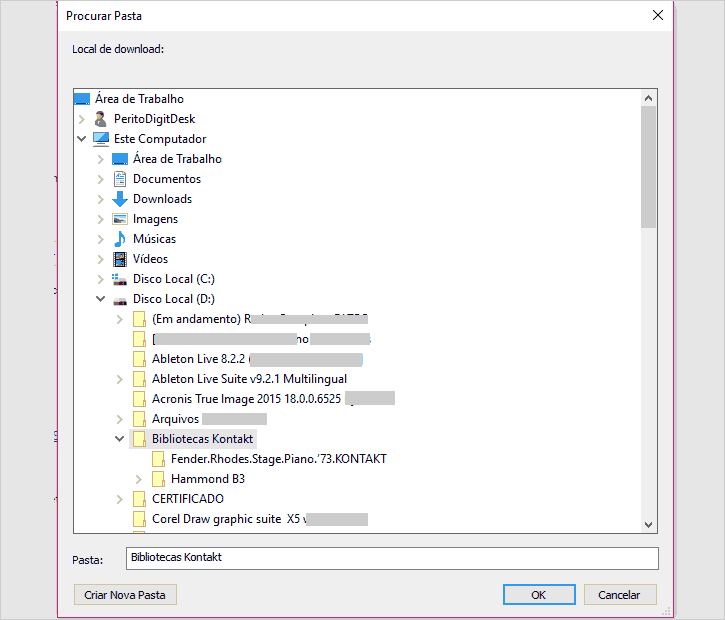Click the scrollbar down arrow
Screen dimensions: 725x620
[649, 524]
